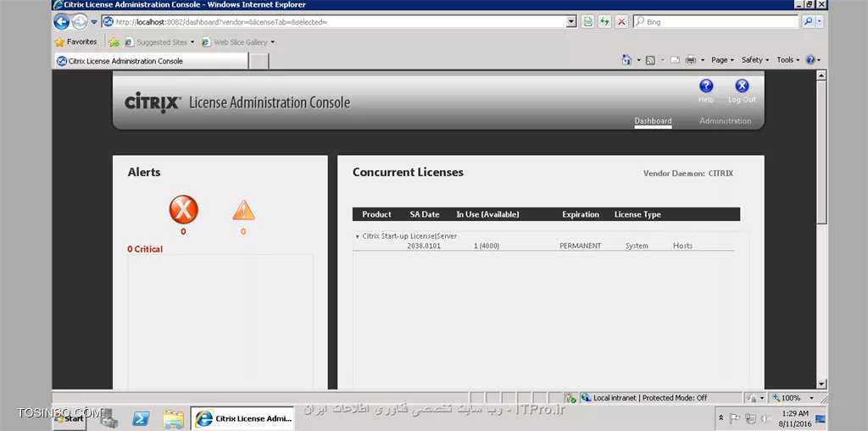Click the Print icon in command bar
Image resolution: width=868 pixels, height=431 pixels.
pos(690,60)
